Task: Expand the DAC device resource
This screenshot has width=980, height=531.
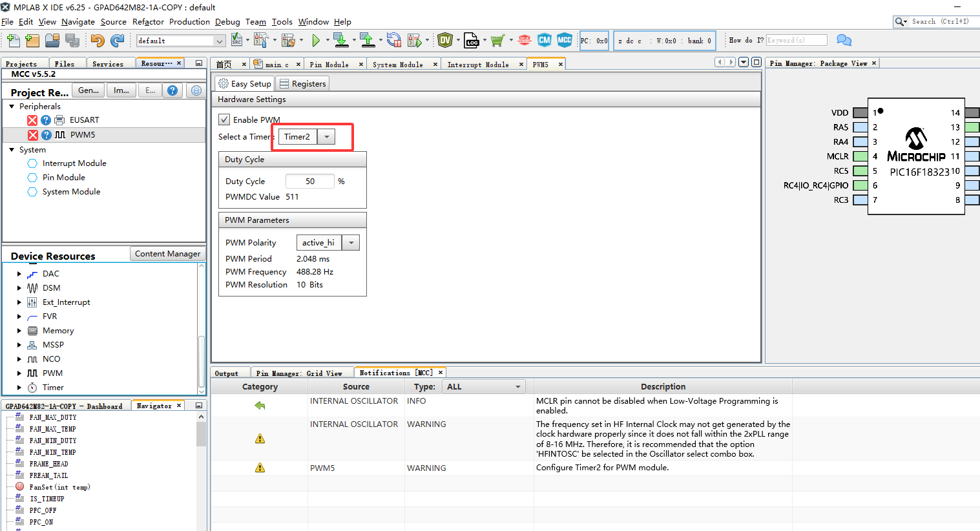Action: (19, 274)
